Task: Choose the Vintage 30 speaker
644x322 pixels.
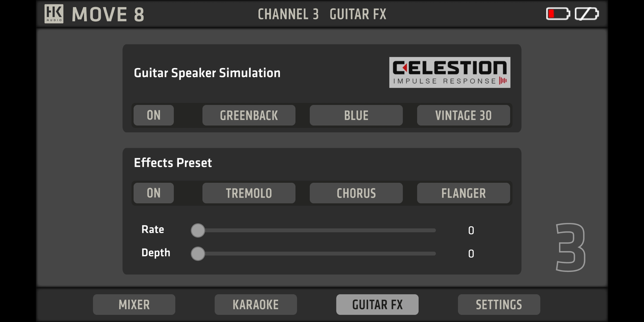Action: (463, 115)
